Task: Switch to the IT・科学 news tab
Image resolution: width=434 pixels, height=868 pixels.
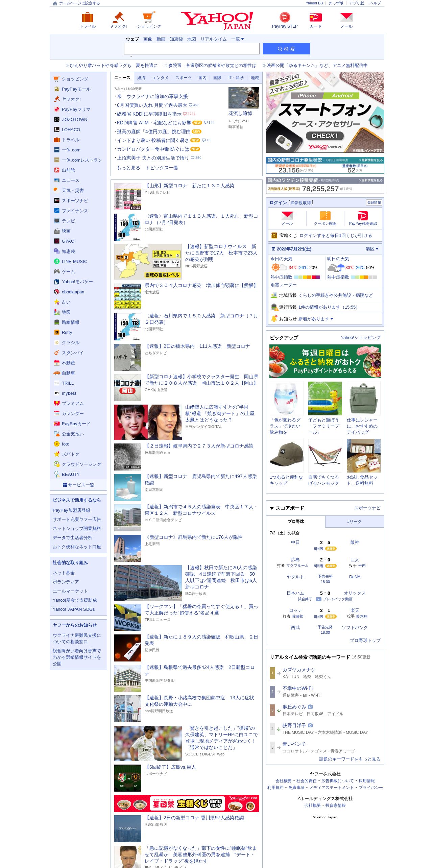Action: tap(236, 78)
